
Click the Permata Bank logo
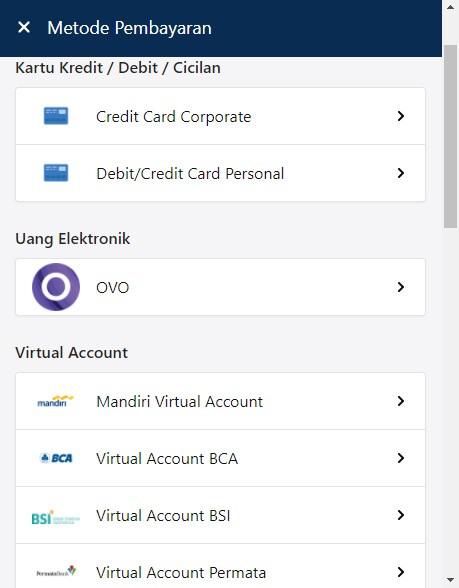coord(56,572)
